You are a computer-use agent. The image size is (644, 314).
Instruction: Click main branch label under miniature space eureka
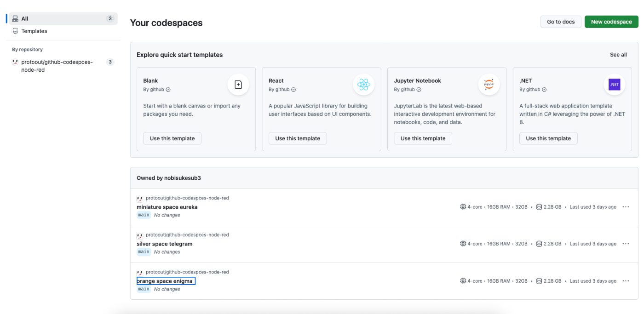coord(144,215)
